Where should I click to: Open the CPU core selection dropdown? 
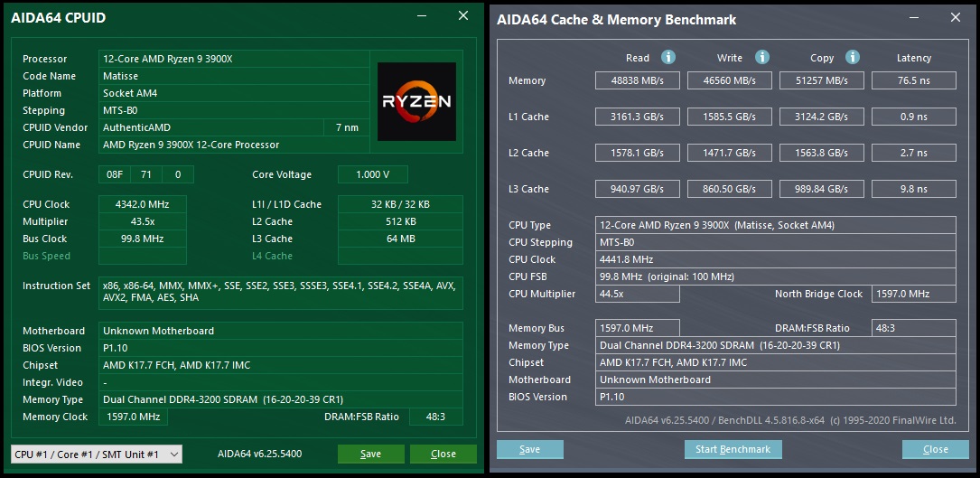97,455
